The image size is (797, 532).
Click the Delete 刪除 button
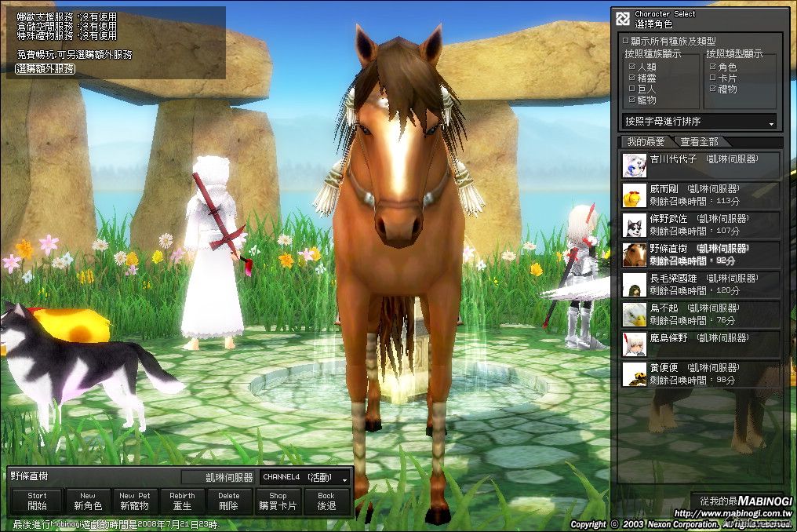(x=229, y=501)
